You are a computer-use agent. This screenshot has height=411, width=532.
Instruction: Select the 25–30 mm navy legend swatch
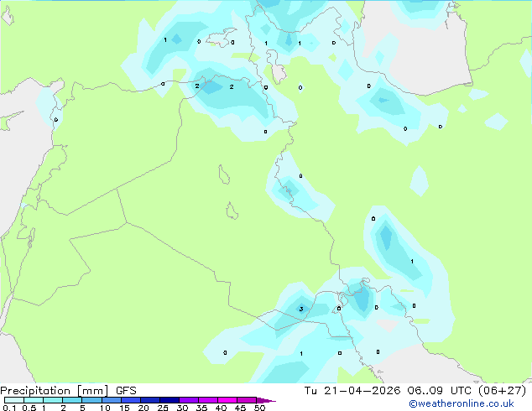(169, 400)
